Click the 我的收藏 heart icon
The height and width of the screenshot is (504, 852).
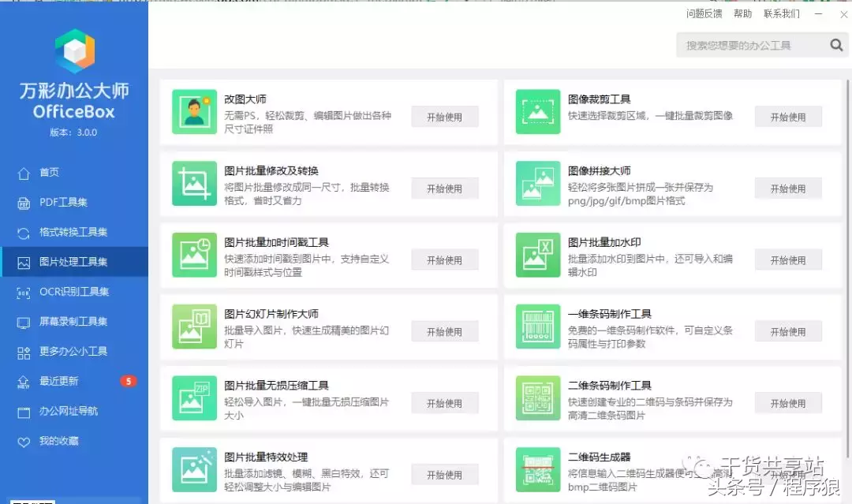(x=24, y=442)
